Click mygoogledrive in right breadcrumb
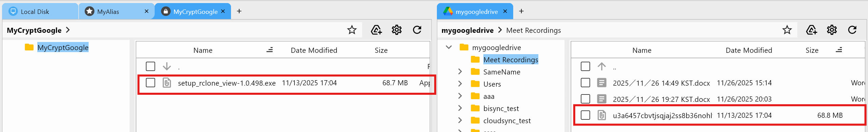Image resolution: width=868 pixels, height=132 pixels. [467, 30]
